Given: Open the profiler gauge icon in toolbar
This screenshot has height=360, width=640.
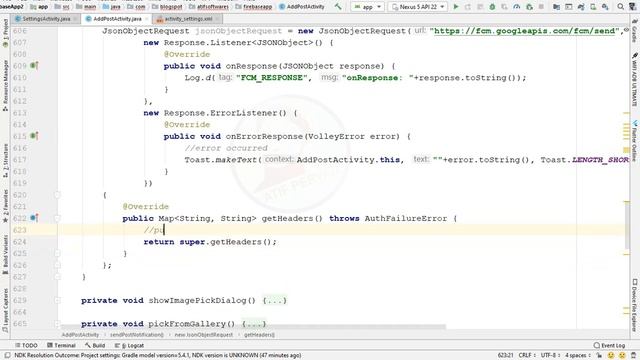Looking at the screenshot, I should tap(517, 7).
